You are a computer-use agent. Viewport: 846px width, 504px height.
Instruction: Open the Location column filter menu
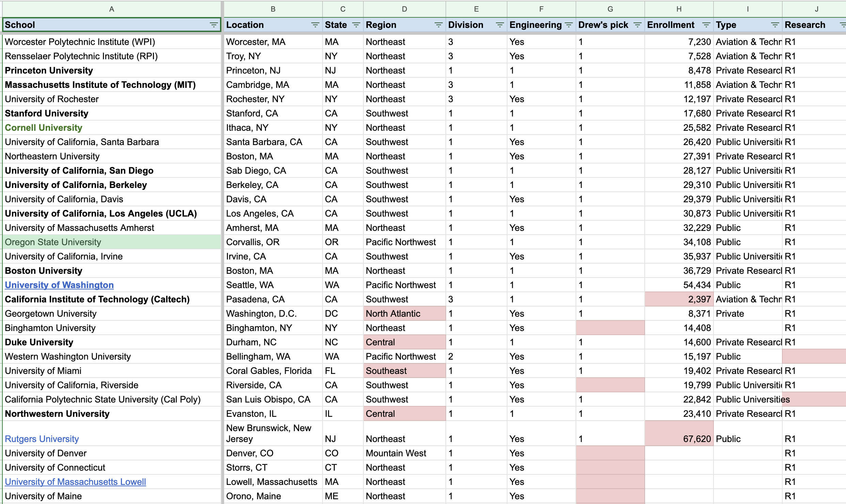[x=315, y=25]
